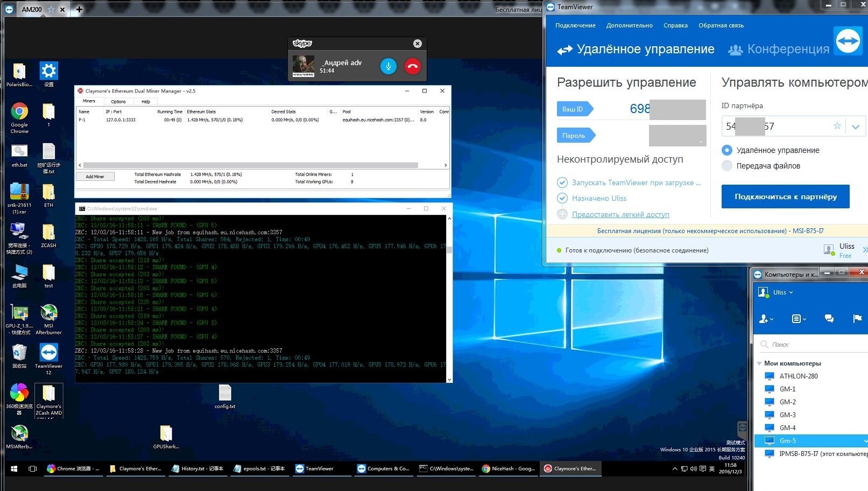Click add contact icon in Computers panel
The image size is (868, 491).
[x=765, y=319]
